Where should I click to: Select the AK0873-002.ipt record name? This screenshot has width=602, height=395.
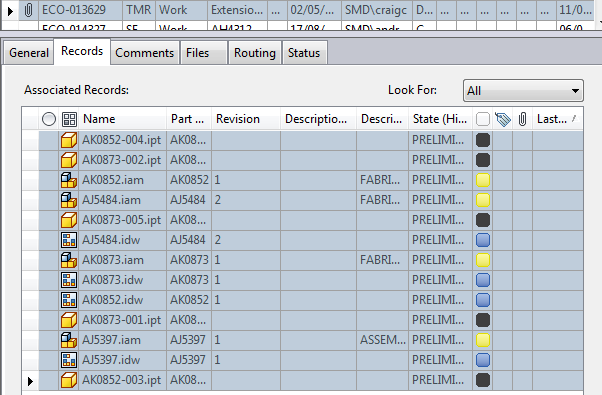[x=121, y=160]
